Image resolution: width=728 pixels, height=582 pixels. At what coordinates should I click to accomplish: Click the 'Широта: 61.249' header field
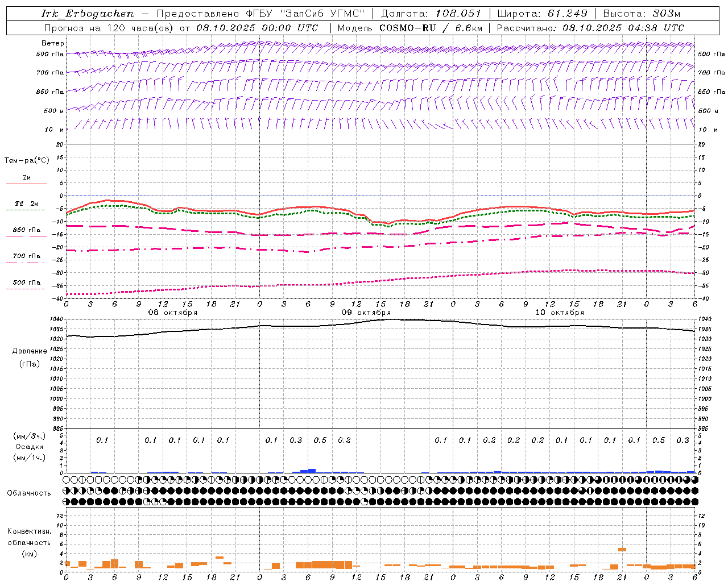tap(542, 14)
